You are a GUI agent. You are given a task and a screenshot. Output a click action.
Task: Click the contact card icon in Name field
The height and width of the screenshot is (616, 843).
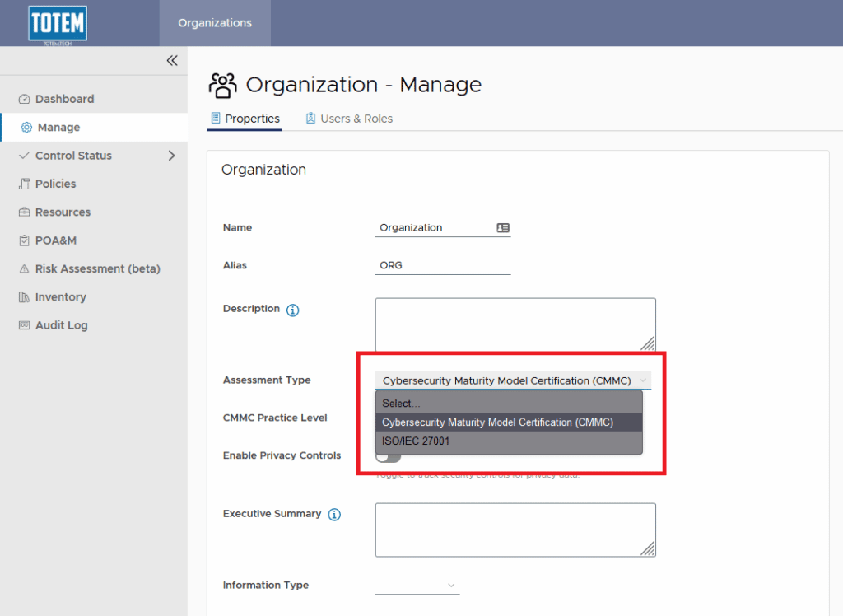click(503, 227)
